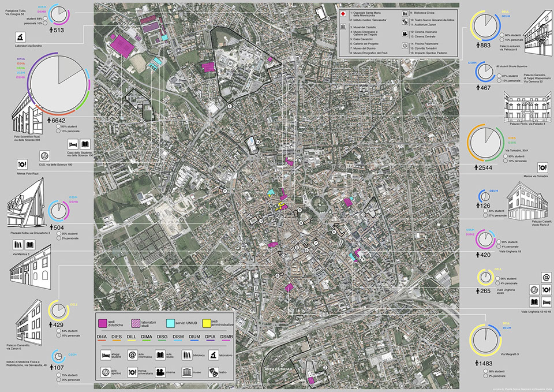554x392 pixels.
Task: Click the microscope icon above Laboratori via Sondrio
Action: (19, 38)
